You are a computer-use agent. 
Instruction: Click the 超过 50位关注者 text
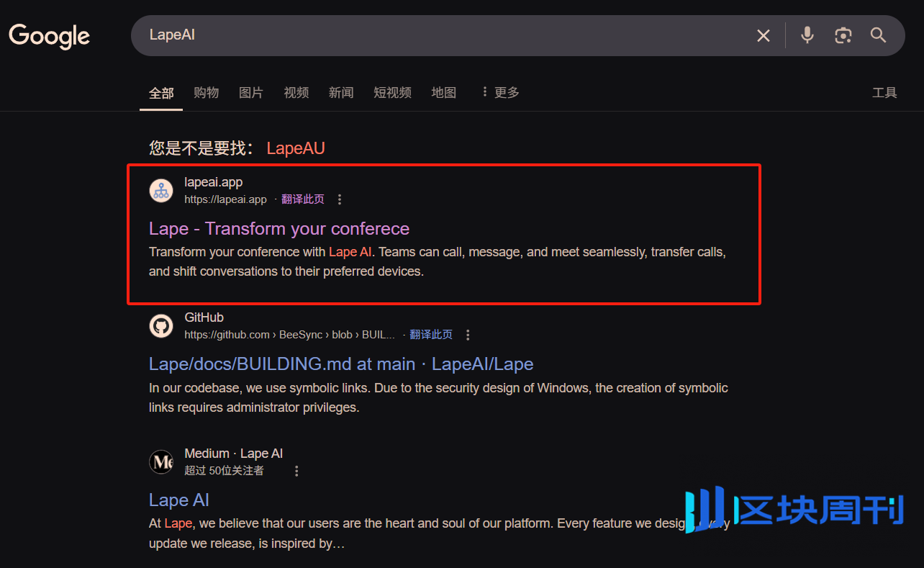225,471
